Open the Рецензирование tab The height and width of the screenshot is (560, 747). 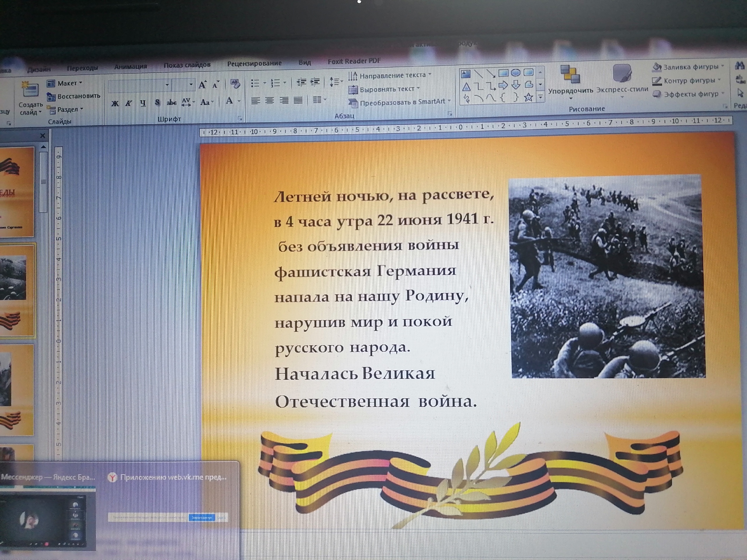254,63
